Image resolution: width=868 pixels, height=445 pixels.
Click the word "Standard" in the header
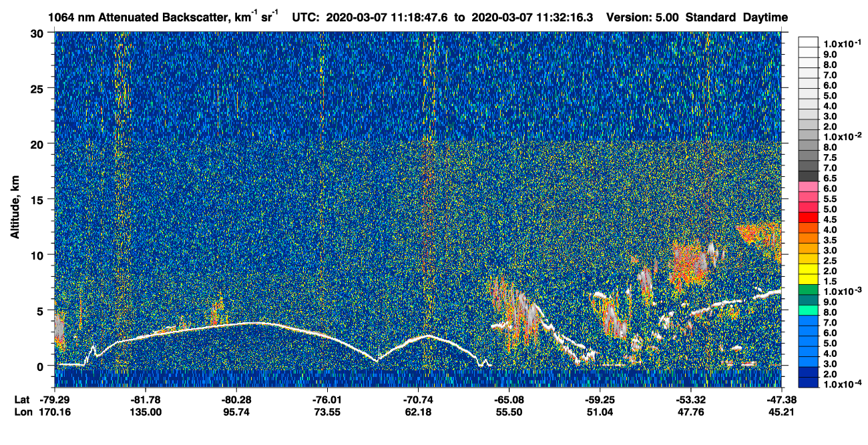coord(711,17)
